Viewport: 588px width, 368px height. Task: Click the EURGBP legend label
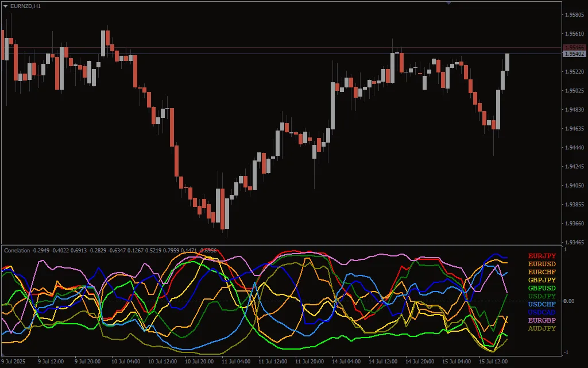[541, 320]
